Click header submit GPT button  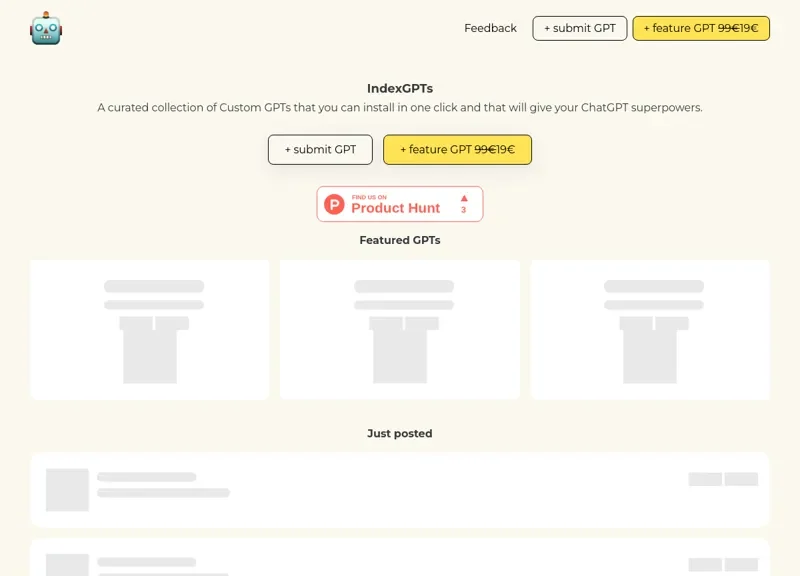[x=580, y=28]
